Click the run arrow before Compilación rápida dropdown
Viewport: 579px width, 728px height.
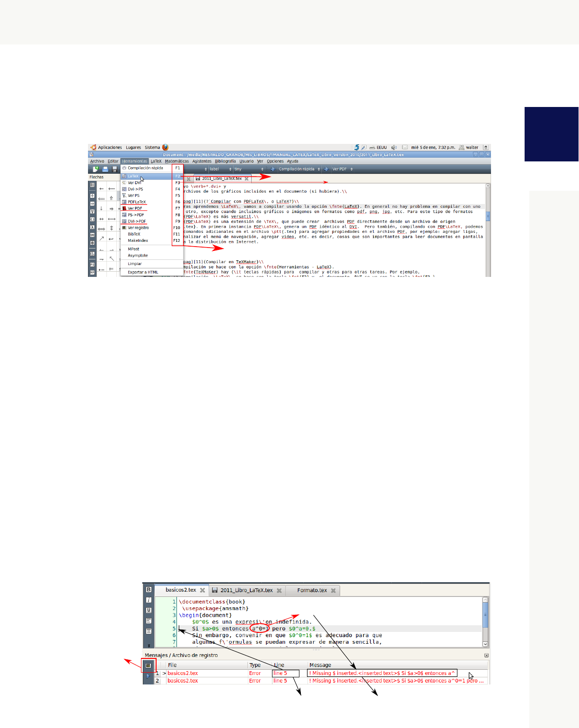(x=272, y=169)
